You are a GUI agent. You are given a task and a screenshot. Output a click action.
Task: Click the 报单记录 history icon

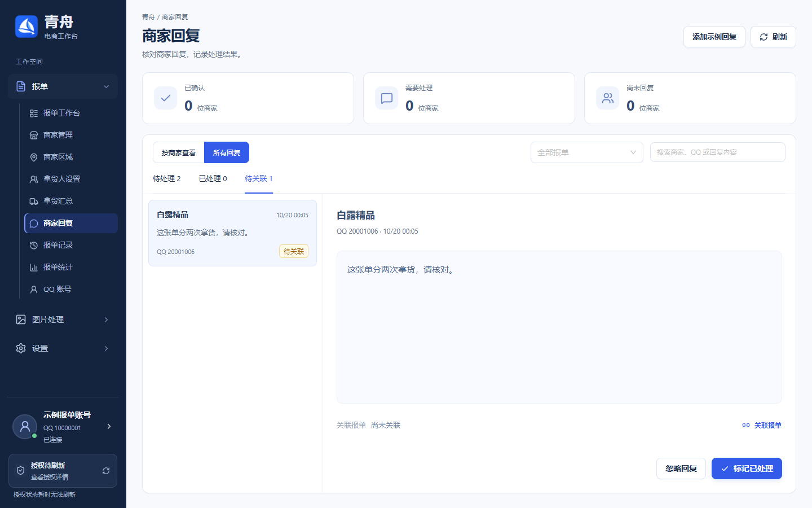click(34, 246)
